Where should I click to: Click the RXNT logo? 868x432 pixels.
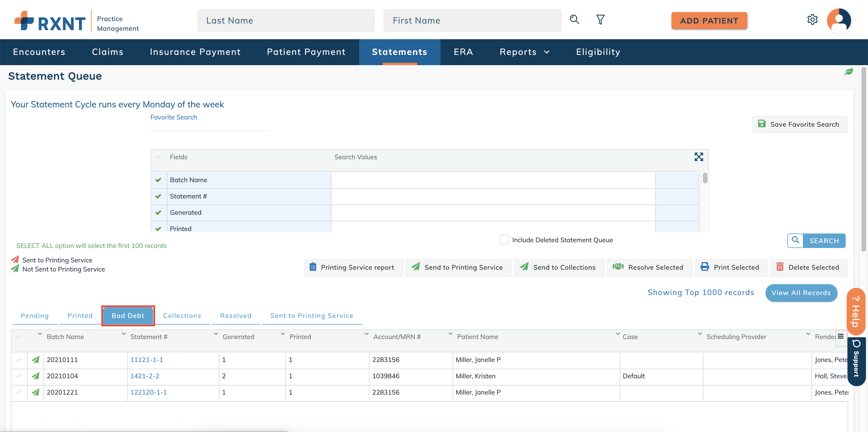pos(50,21)
